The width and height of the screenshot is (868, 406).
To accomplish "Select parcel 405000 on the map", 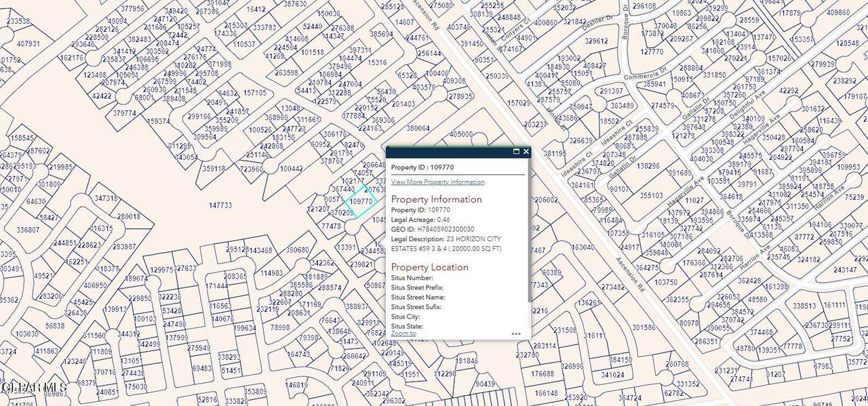I will pyautogui.click(x=461, y=134).
